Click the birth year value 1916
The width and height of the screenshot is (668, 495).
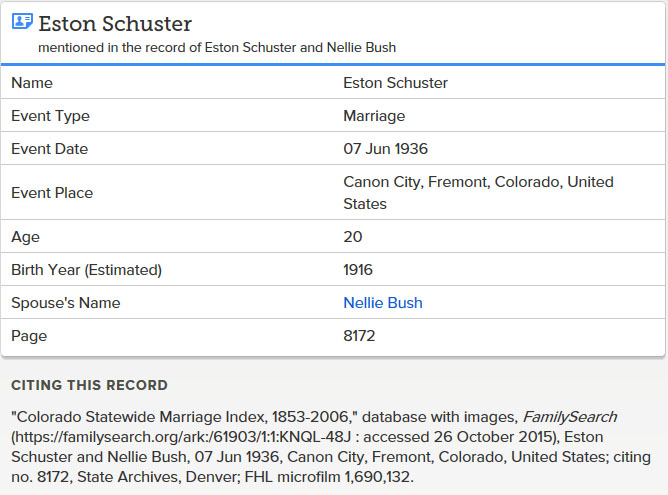pyautogui.click(x=358, y=270)
